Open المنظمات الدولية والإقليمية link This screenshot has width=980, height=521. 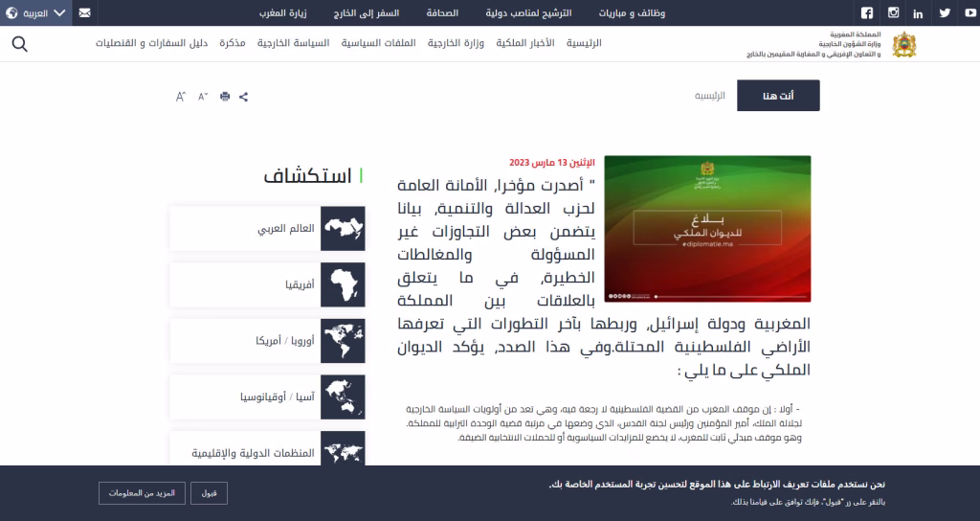[253, 453]
